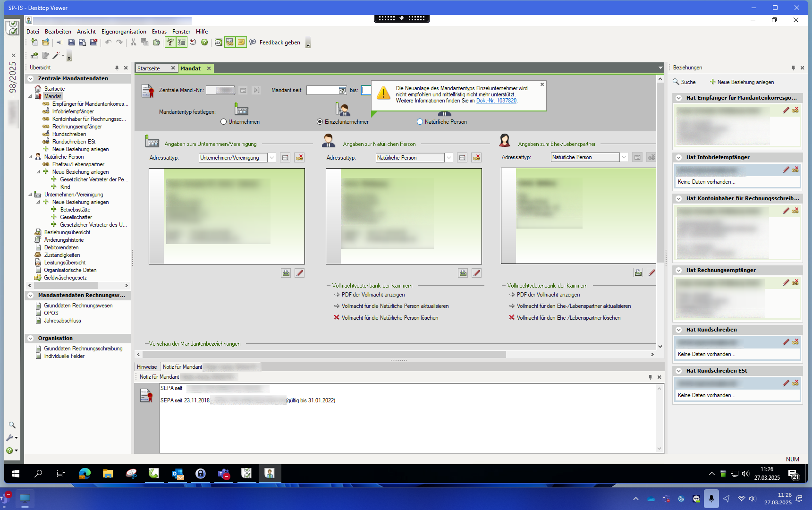Toggle the tree view icon in toolbar

pyautogui.click(x=170, y=42)
